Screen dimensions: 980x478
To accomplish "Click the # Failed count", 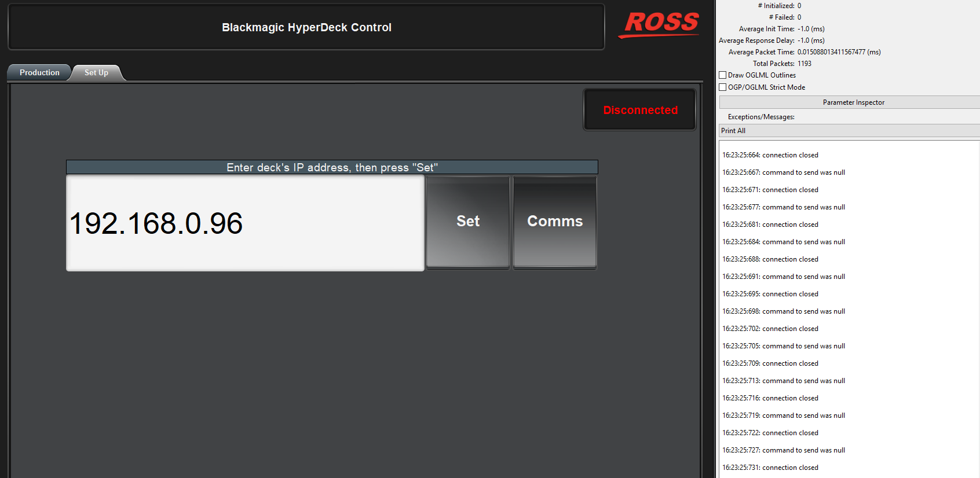I will point(799,17).
